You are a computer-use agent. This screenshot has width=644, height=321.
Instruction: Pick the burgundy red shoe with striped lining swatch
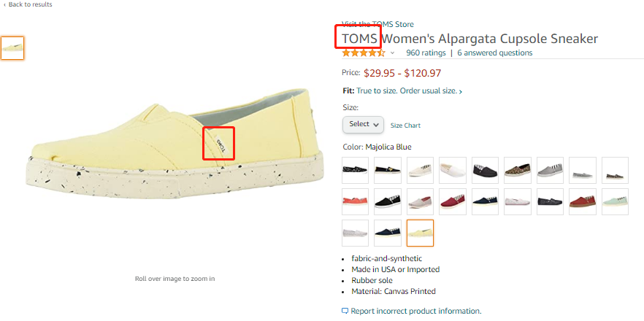[453, 201]
